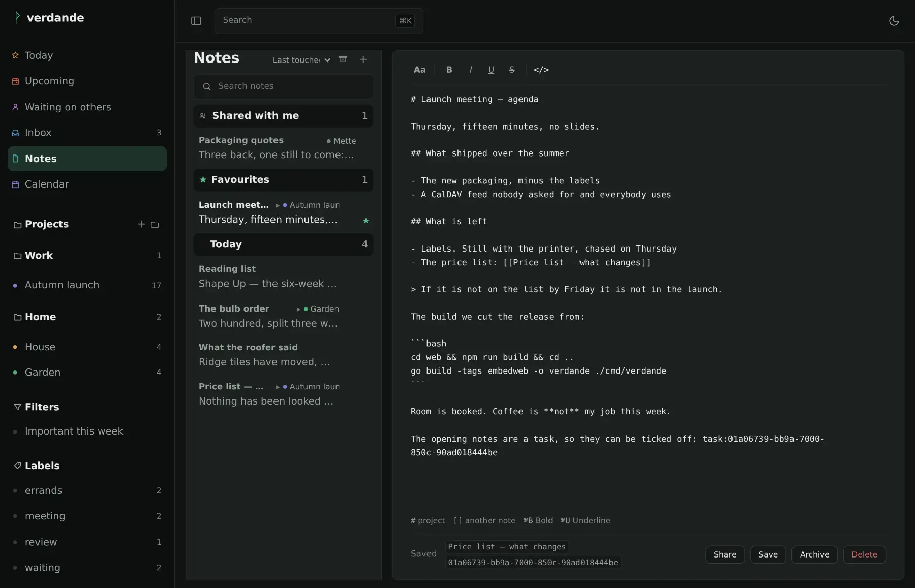Open the Calendar view
The width and height of the screenshot is (915, 588).
tap(87, 184)
